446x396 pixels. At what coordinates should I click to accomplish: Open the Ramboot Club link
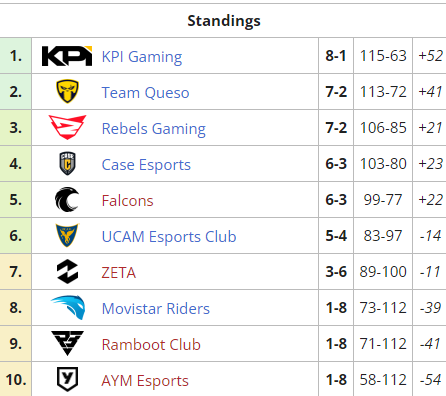pyautogui.click(x=151, y=345)
